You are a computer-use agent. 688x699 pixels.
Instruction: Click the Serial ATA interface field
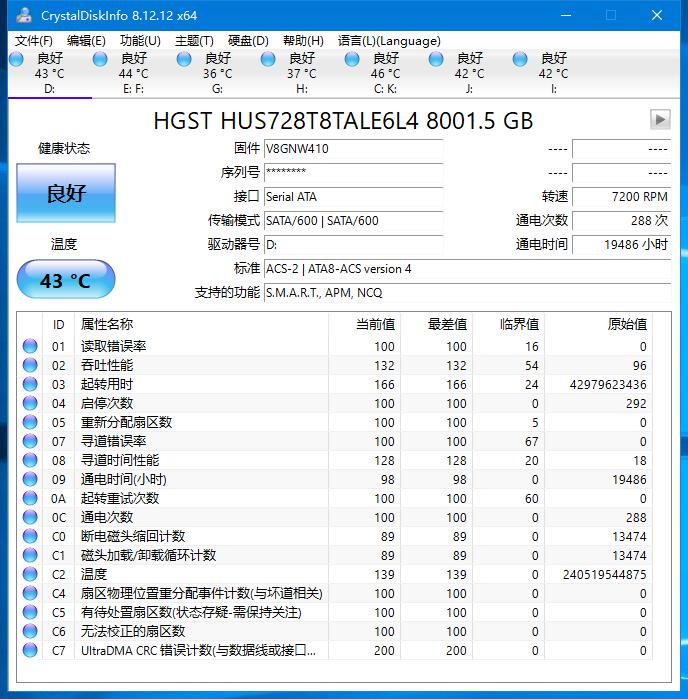coord(354,197)
